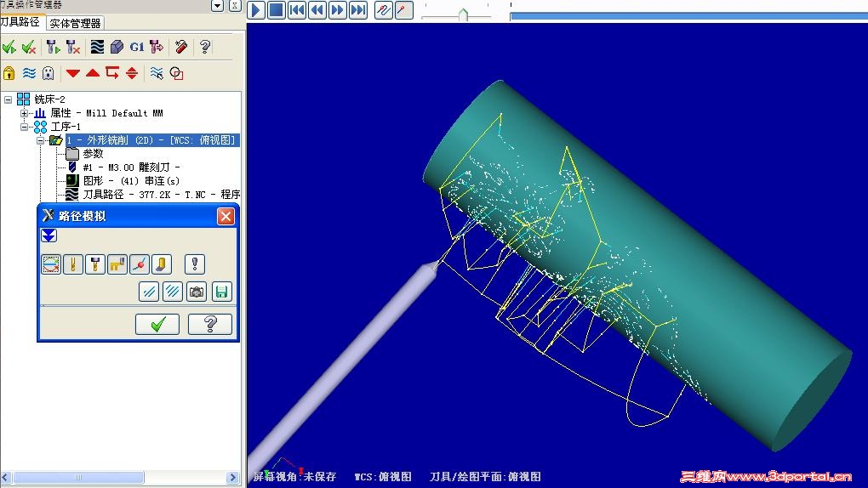The image size is (868, 488).
Task: Step backward in backplot
Action: [x=317, y=9]
